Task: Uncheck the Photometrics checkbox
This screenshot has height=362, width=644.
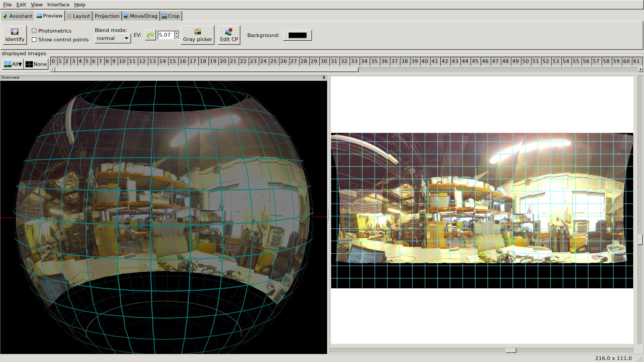Action: pyautogui.click(x=34, y=31)
